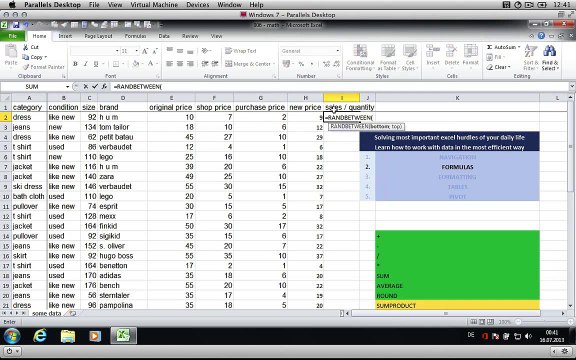The width and height of the screenshot is (576, 360).
Task: Toggle Bold formatting
Action: [75, 64]
